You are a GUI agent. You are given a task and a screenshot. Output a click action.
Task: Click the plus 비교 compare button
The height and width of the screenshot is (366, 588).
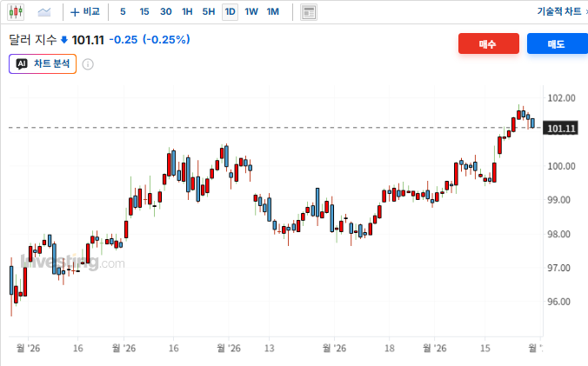85,12
